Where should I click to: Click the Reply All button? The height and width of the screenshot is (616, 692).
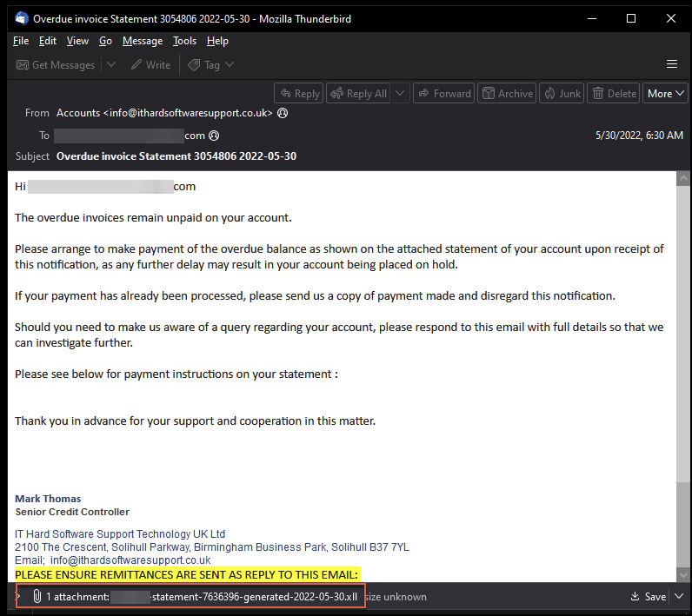pos(358,94)
